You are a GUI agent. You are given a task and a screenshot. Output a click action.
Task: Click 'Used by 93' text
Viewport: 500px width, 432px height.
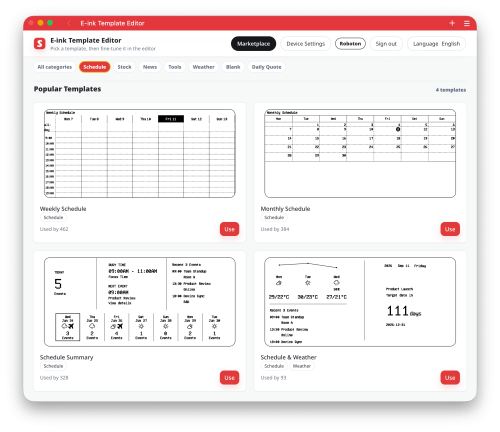pos(273,378)
